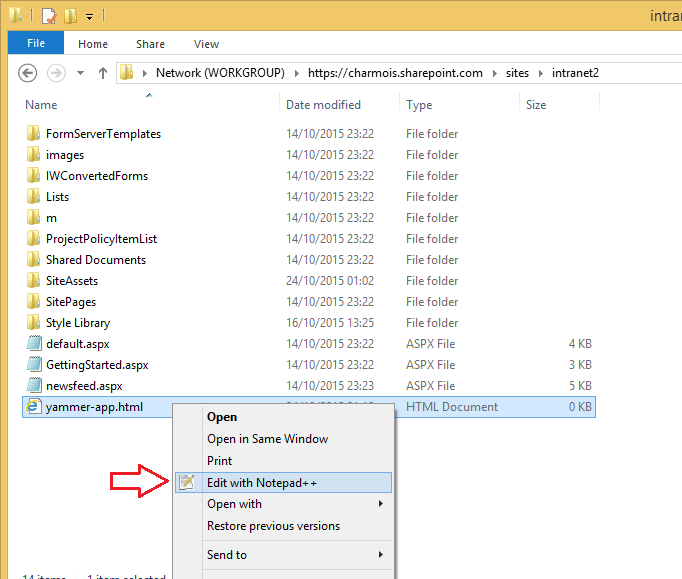The width and height of the screenshot is (682, 579).
Task: Expand the Send to submenu arrow
Action: [x=381, y=554]
